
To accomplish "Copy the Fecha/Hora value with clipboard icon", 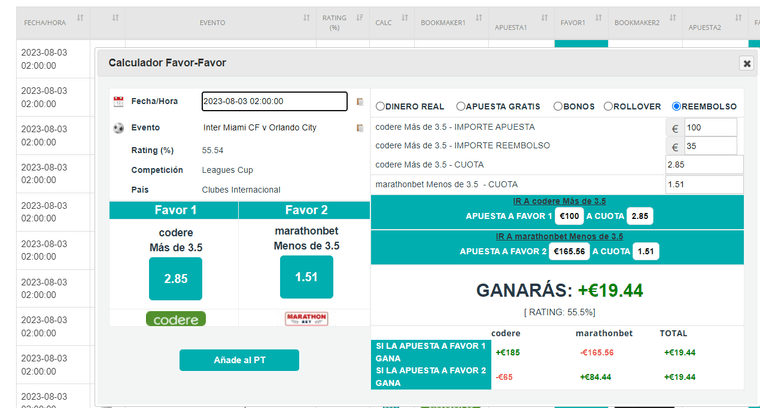I will 360,102.
